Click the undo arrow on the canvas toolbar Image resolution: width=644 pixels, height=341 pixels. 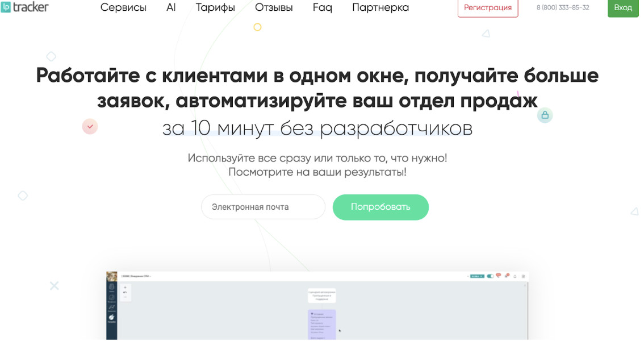point(125,293)
